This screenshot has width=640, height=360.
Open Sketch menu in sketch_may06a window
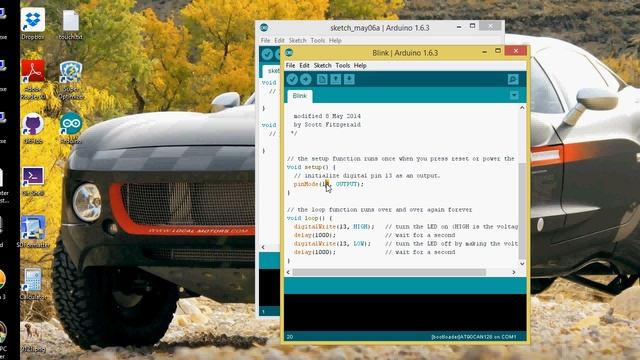pos(297,40)
